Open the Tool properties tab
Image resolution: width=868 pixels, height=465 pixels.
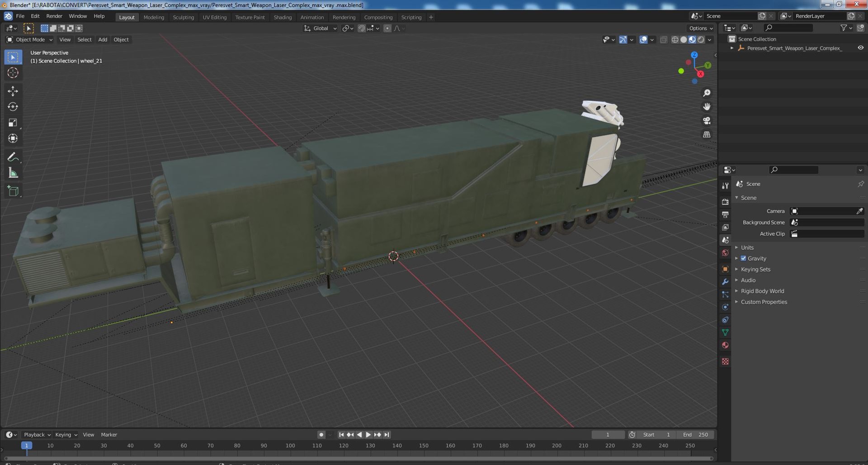point(725,186)
